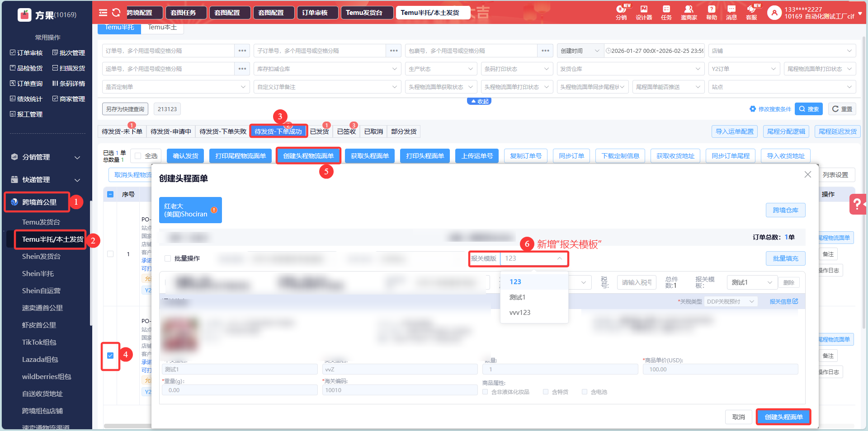Click the 确认发货 button
Viewport: 868px width, 431px height.
tap(185, 156)
